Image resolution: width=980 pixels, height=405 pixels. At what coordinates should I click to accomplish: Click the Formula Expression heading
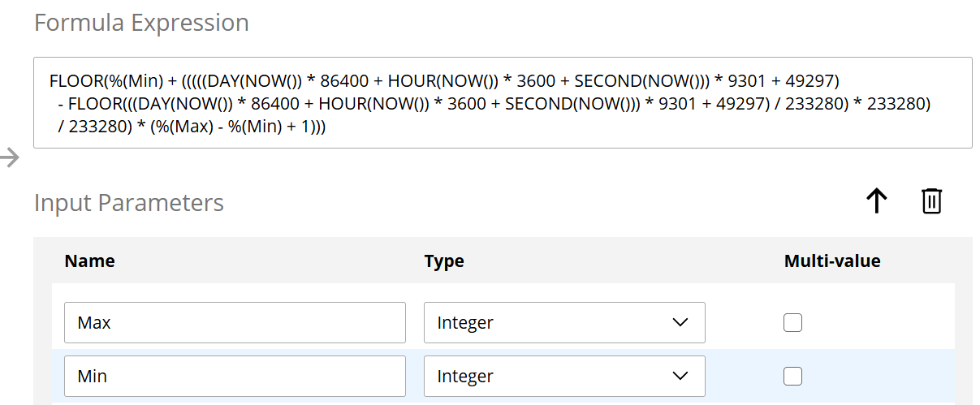point(141,23)
